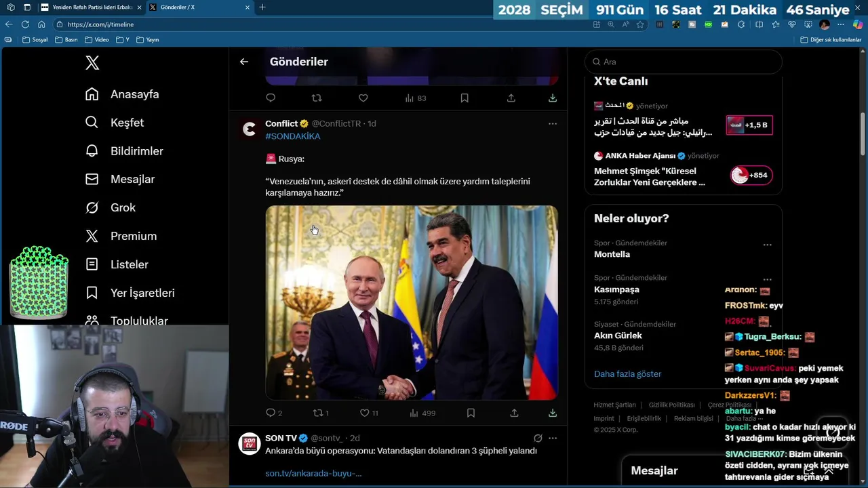The image size is (868, 488).
Task: Bookmark the post with 83 views
Action: [465, 98]
